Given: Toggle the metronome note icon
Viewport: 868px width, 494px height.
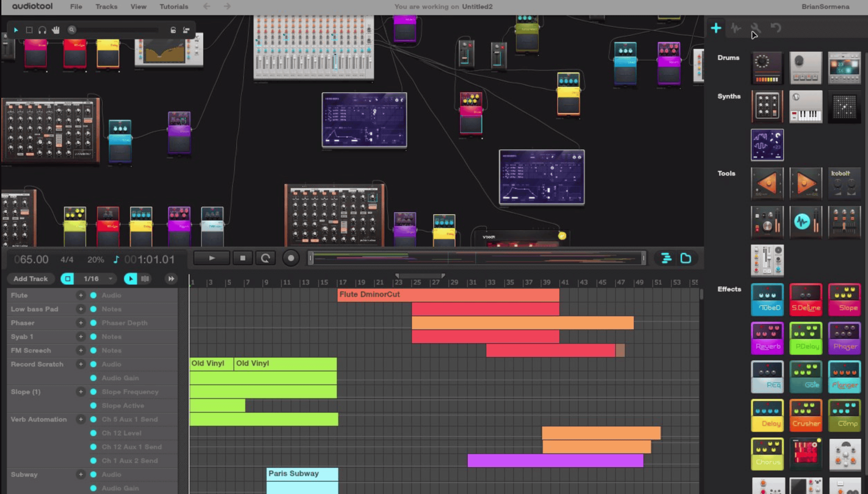Looking at the screenshot, I should click(116, 259).
